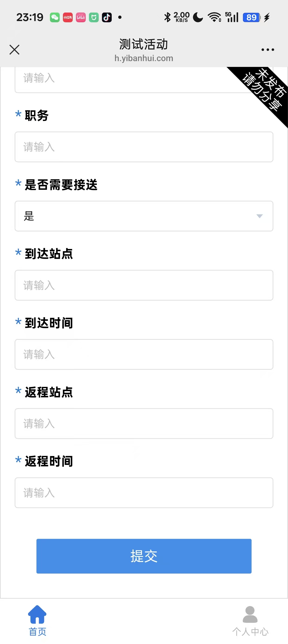This screenshot has width=288, height=644.
Task: Focus the 到达站点 input field
Action: [x=144, y=285]
